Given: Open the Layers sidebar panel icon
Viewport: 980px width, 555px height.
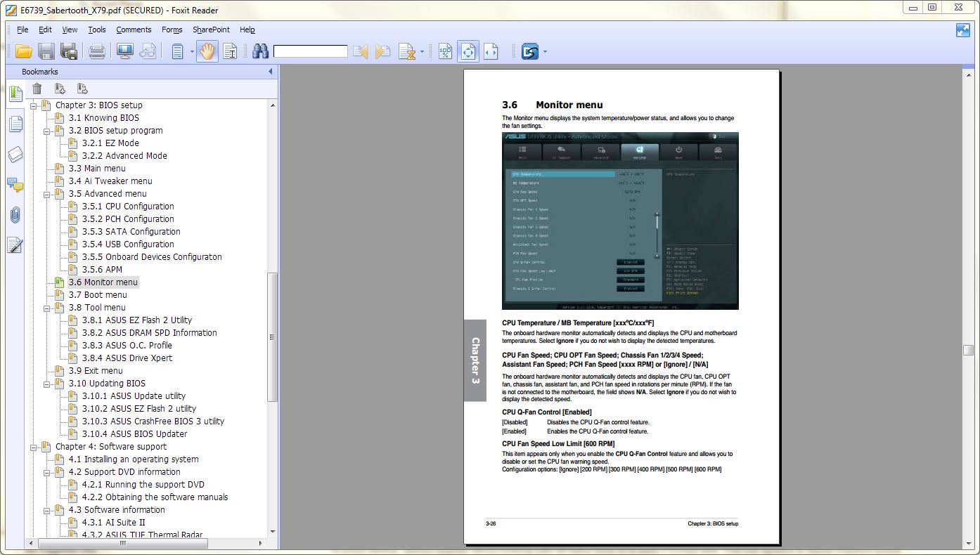Looking at the screenshot, I should coord(15,155).
